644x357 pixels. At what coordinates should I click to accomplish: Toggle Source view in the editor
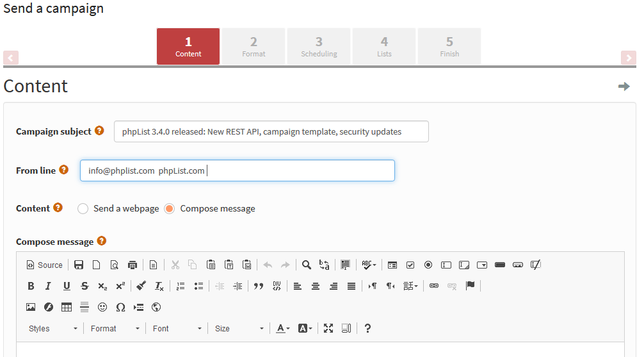click(44, 265)
